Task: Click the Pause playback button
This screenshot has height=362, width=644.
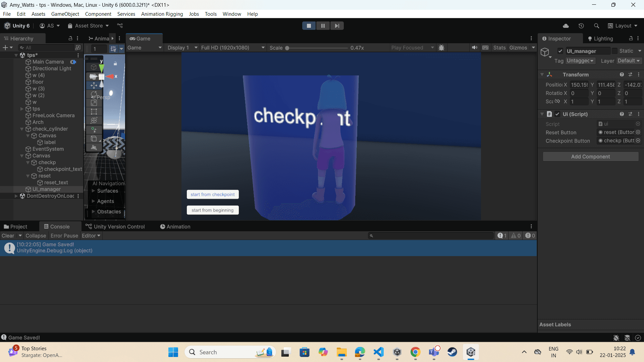Action: click(323, 26)
